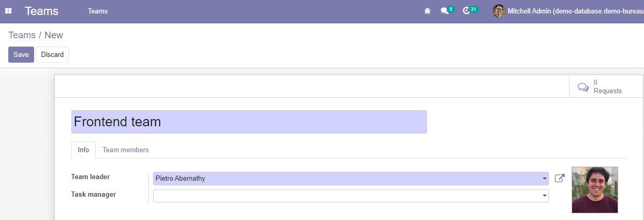Screen dimensions: 644x220
Task: Open the activities clock icon
Action: coord(466,11)
